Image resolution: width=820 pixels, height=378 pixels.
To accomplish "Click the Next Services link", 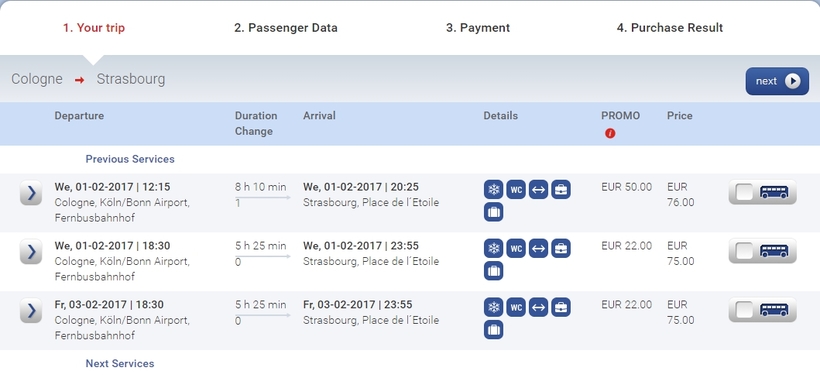I will [x=120, y=363].
